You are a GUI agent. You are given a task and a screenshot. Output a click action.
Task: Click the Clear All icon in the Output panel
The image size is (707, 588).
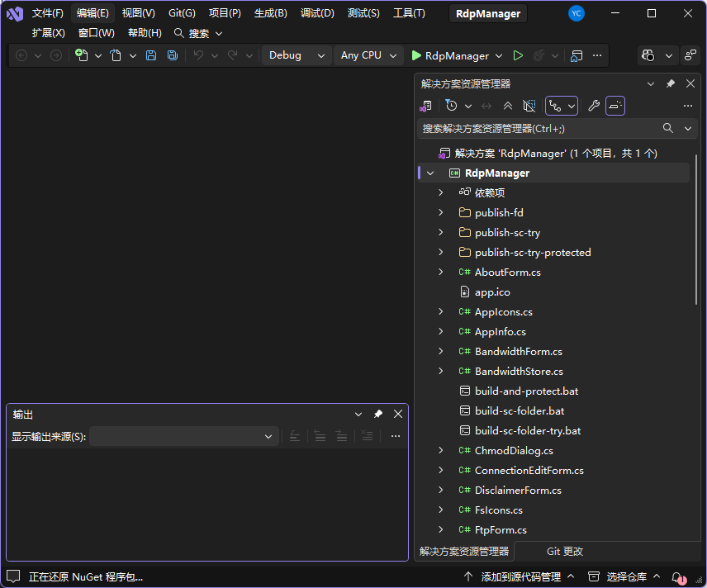(x=367, y=436)
